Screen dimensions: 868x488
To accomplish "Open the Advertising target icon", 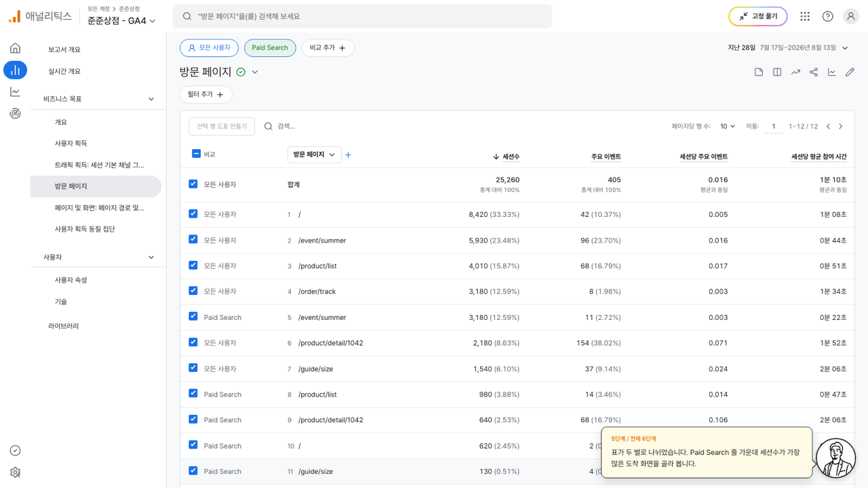I will click(x=15, y=113).
